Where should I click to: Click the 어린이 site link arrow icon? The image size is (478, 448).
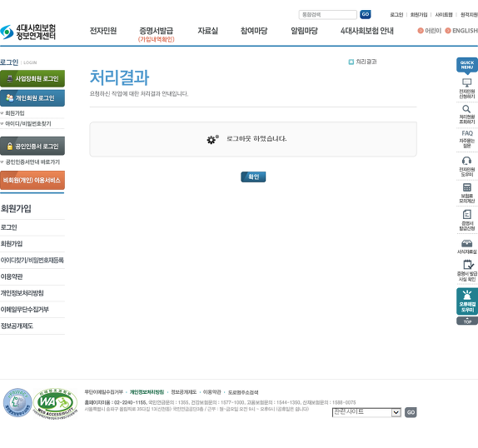tap(421, 31)
